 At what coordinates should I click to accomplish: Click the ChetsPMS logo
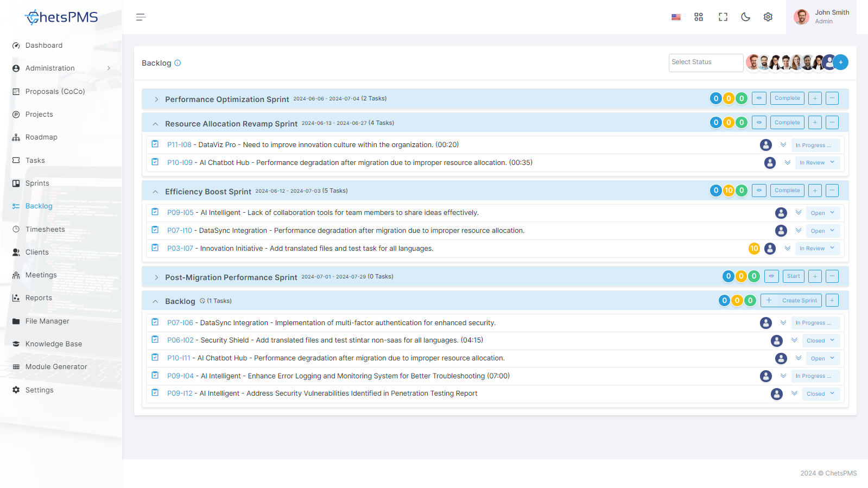tap(61, 17)
